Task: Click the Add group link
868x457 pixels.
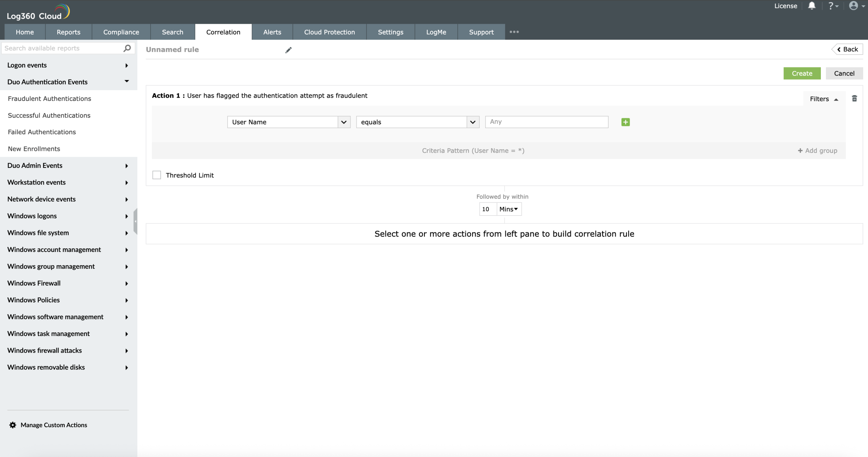Action: pyautogui.click(x=817, y=151)
